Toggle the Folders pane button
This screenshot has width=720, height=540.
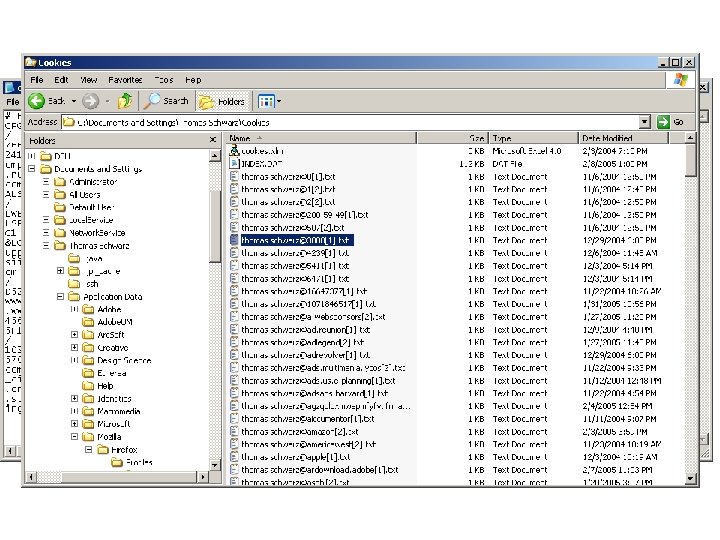[x=222, y=101]
